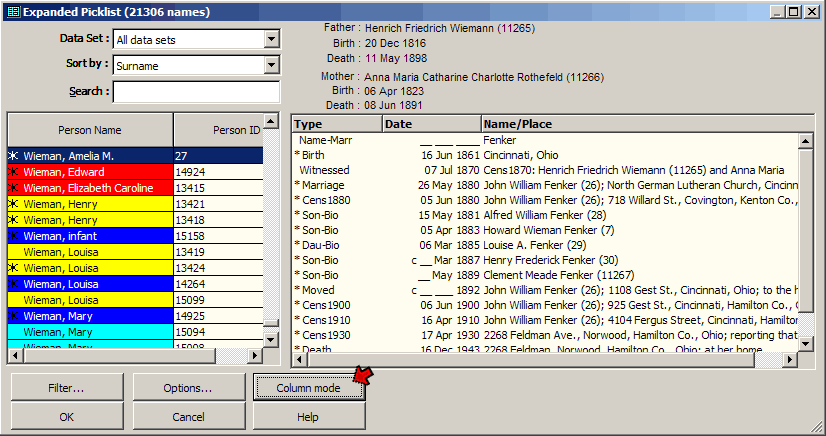826x436 pixels.
Task: Confirm with the OK button
Action: coord(67,417)
